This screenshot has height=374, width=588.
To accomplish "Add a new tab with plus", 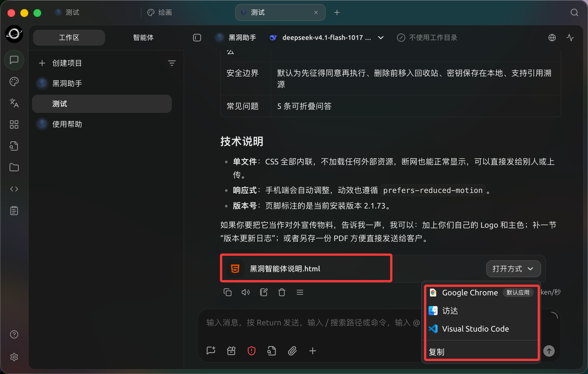I will coord(337,12).
